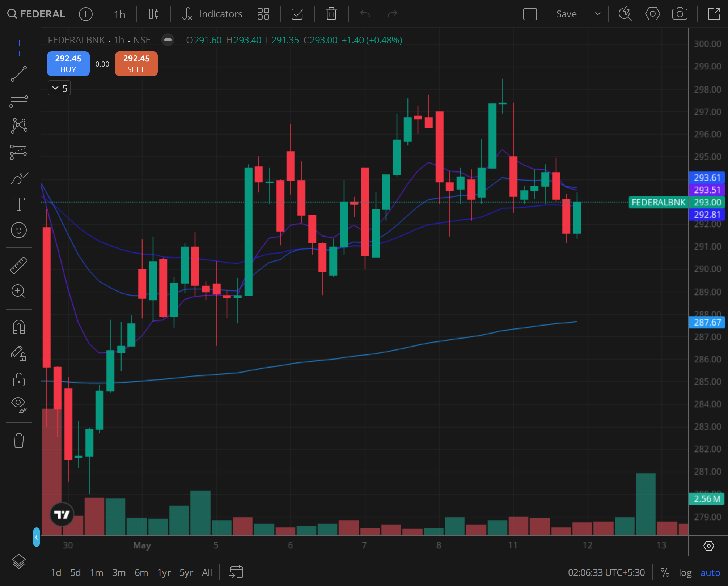Select the text tool

[x=19, y=204]
